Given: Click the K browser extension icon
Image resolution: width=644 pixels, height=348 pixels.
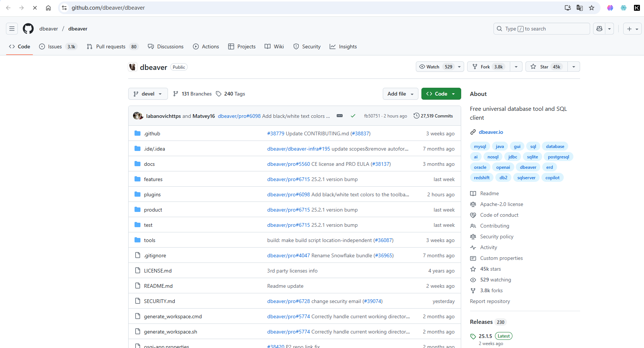Looking at the screenshot, I should click(637, 8).
